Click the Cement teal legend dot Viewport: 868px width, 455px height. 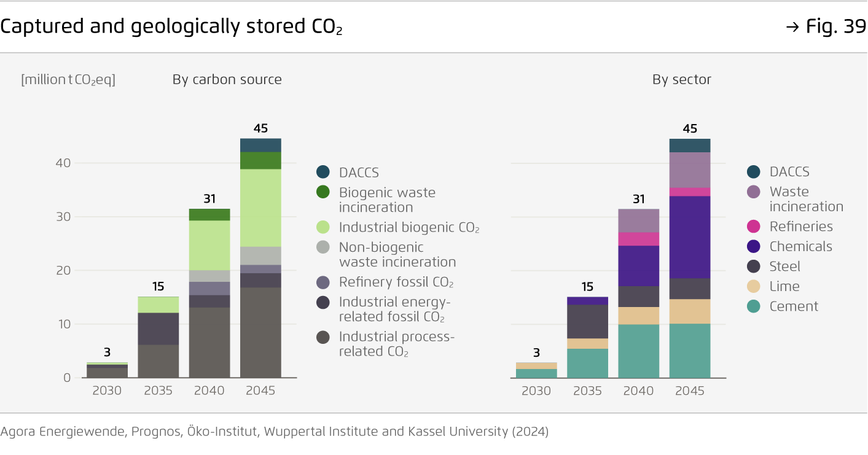[x=754, y=306]
